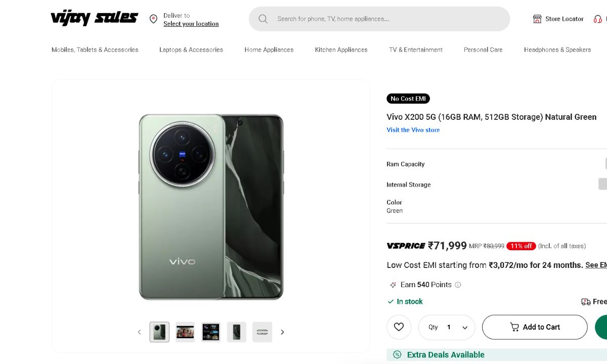The height and width of the screenshot is (364, 607).
Task: Open Kitchen Appliances menu
Action: pos(341,50)
